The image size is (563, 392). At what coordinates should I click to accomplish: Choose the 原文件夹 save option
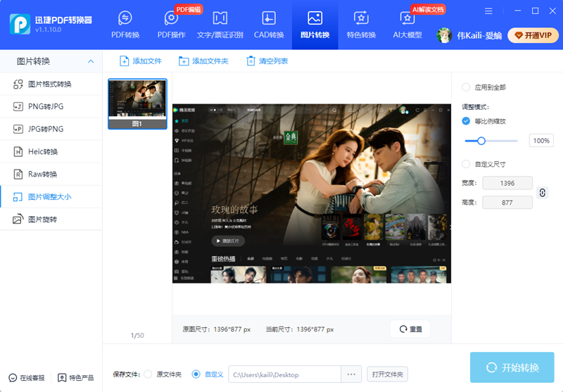[148, 374]
